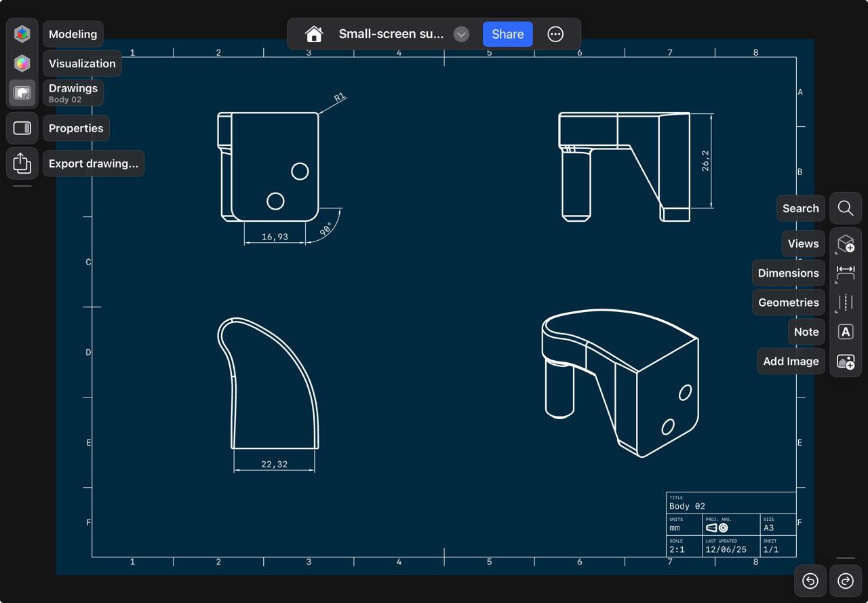Click the Body 02 title block field
This screenshot has height=603, width=868.
coord(688,506)
